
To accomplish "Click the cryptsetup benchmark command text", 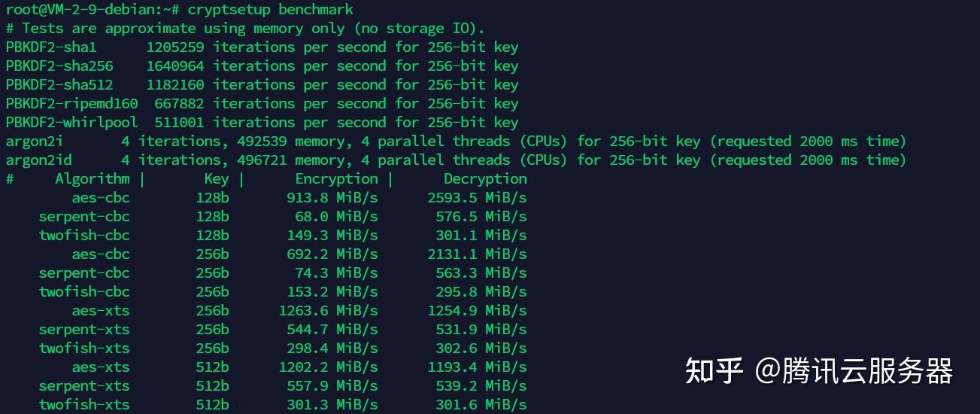I will [x=270, y=9].
